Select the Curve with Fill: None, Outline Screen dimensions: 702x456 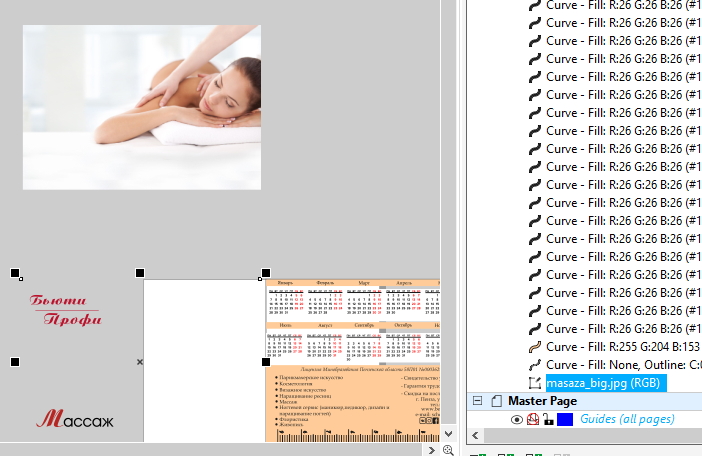(624, 365)
